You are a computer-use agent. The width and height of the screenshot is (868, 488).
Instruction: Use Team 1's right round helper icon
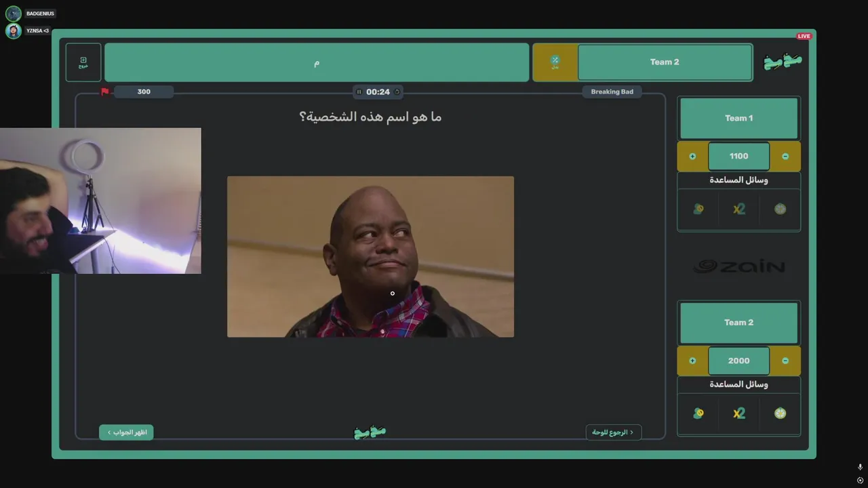click(x=781, y=209)
